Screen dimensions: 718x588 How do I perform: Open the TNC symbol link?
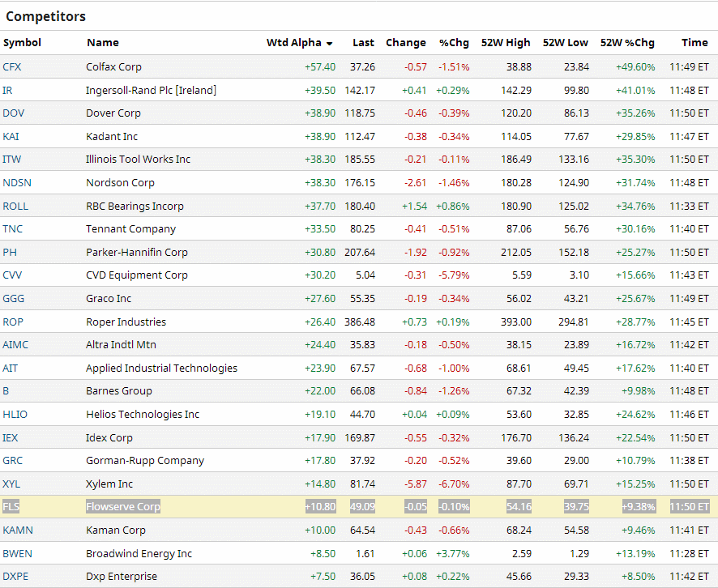pyautogui.click(x=12, y=228)
